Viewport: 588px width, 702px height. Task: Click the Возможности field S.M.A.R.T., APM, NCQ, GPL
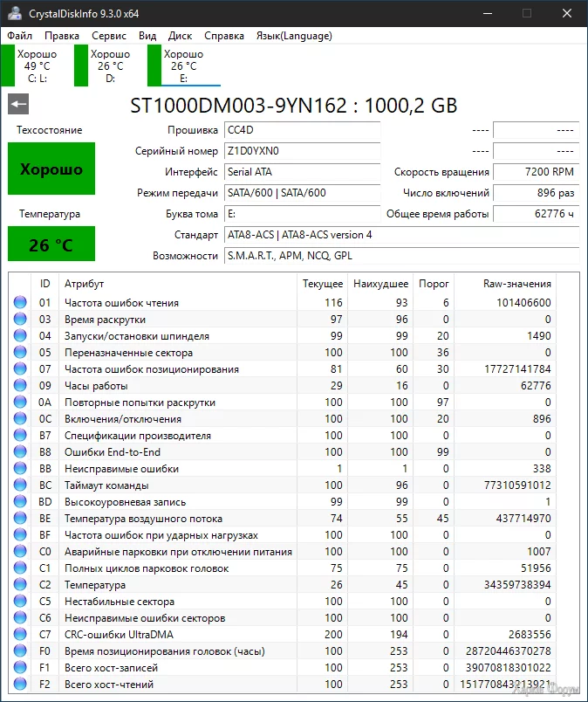click(x=402, y=256)
